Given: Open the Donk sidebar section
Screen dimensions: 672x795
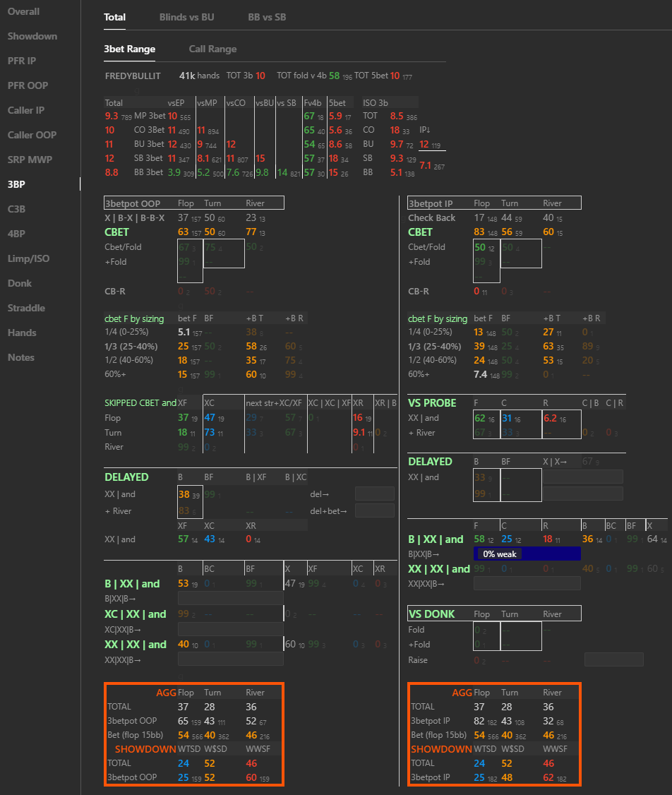Looking at the screenshot, I should [20, 283].
